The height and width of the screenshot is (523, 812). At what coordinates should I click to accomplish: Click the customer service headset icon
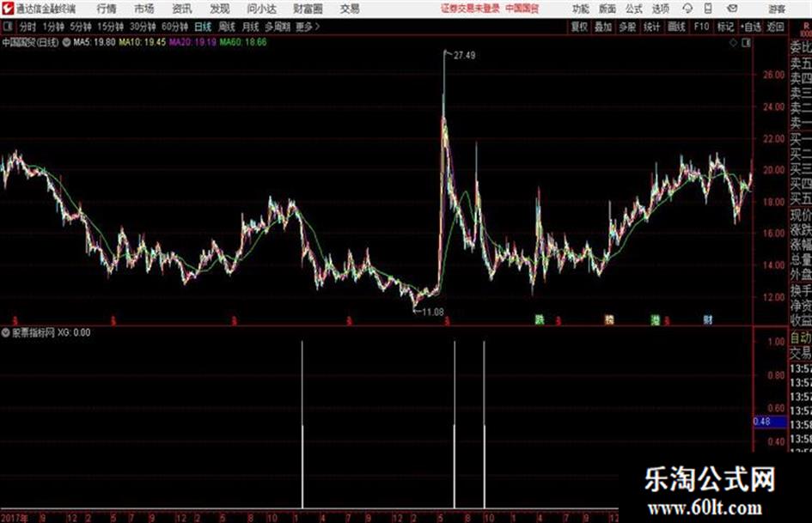687,9
